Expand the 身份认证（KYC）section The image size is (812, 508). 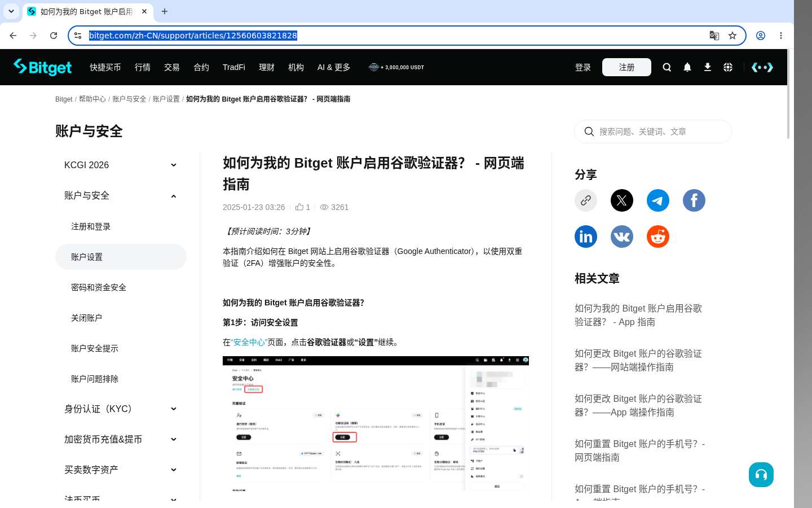coord(174,409)
